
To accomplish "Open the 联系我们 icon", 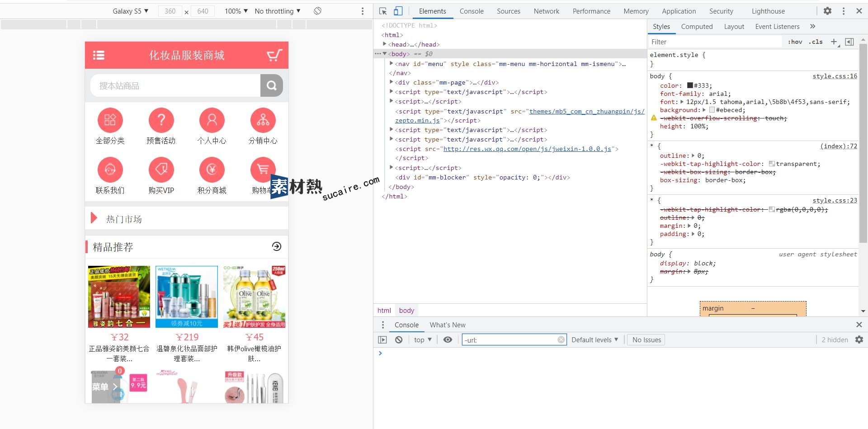I will click(x=110, y=170).
